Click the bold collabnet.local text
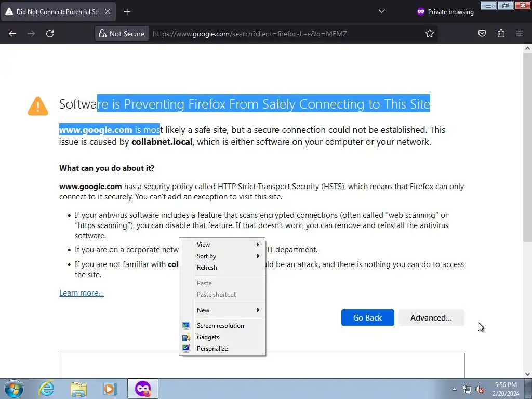 [x=162, y=142]
